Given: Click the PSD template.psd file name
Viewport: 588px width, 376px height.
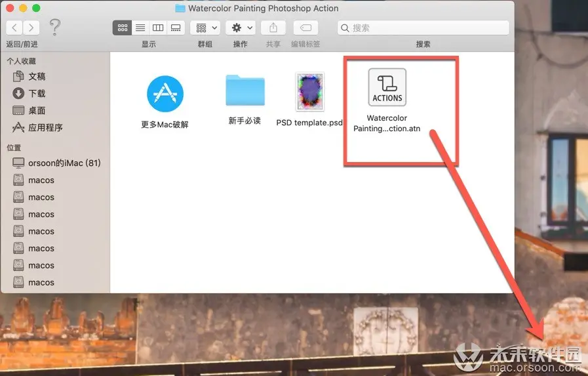Looking at the screenshot, I should (310, 123).
